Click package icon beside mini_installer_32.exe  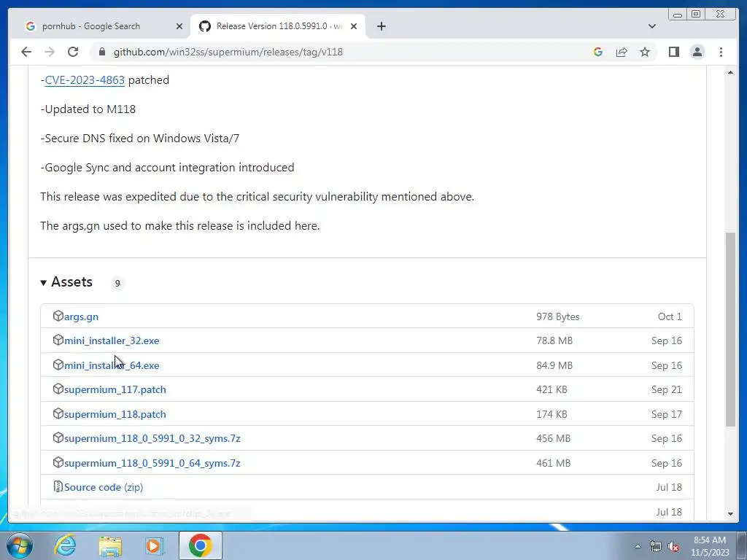tap(58, 340)
